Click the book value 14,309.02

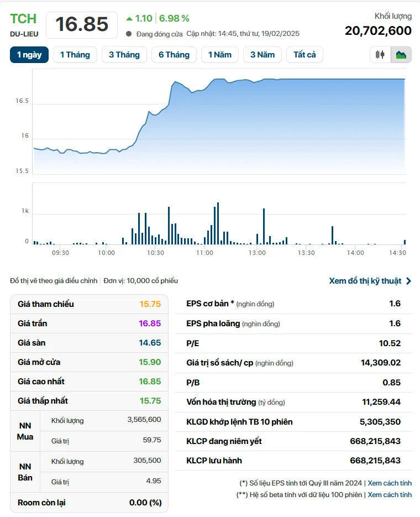381,363
